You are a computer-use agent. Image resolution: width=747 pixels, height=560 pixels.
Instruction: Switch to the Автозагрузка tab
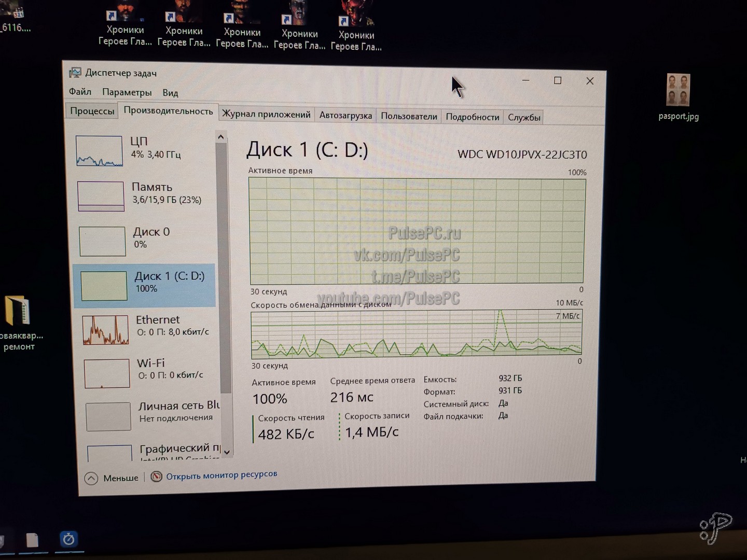345,116
